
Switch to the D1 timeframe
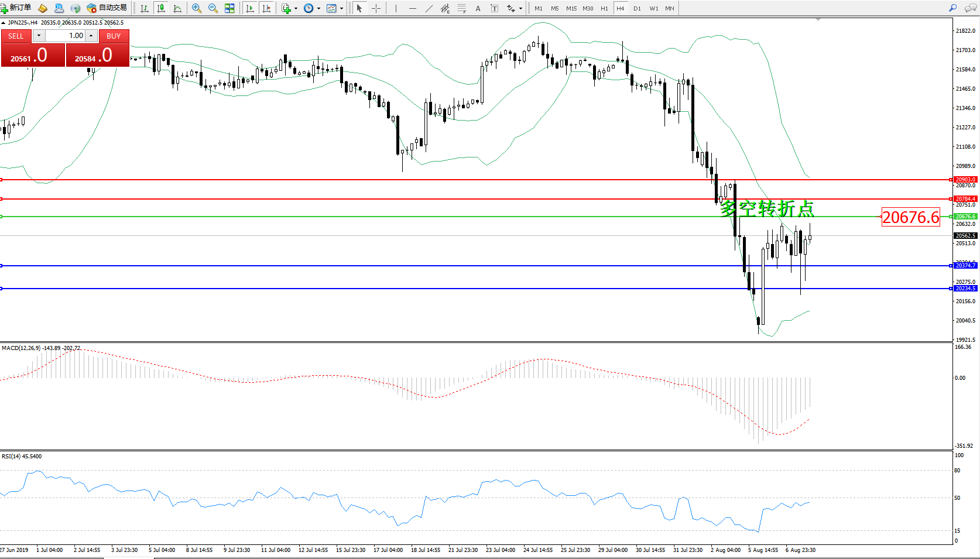click(637, 8)
